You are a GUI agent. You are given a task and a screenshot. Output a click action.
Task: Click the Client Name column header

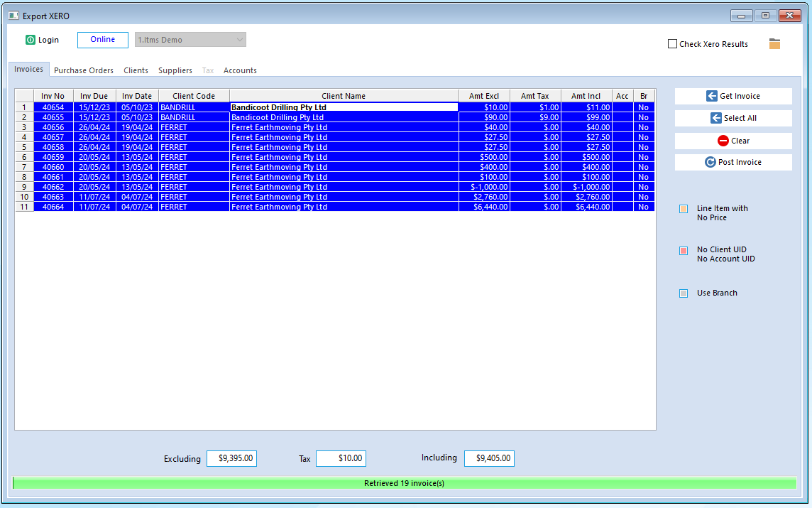[x=344, y=96]
